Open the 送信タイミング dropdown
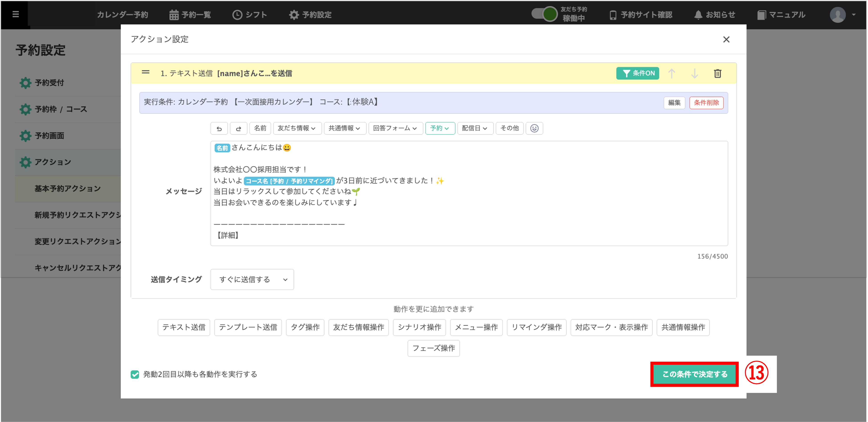Screen dimensions: 868x422 pyautogui.click(x=252, y=279)
